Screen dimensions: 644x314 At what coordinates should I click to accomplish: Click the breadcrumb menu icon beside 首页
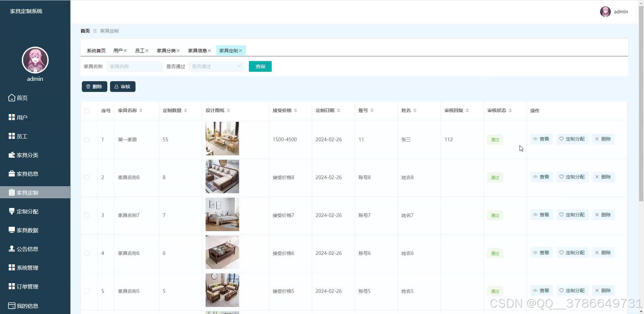(x=95, y=31)
